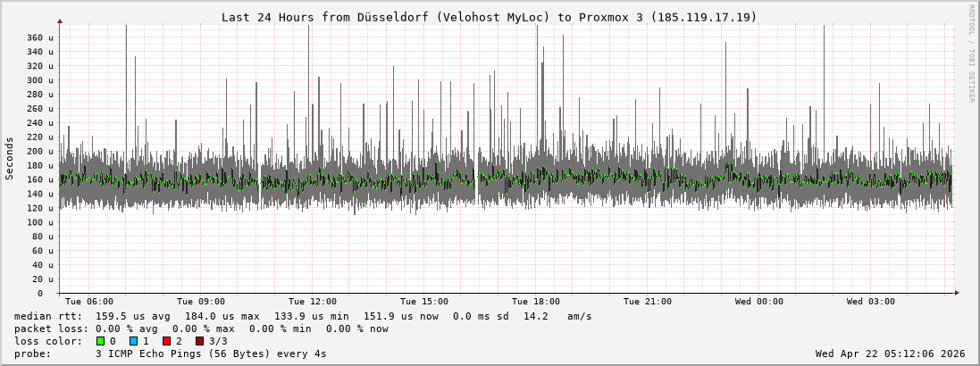
Task: Click the dark red 3/3 loss swatch
Action: [x=199, y=341]
